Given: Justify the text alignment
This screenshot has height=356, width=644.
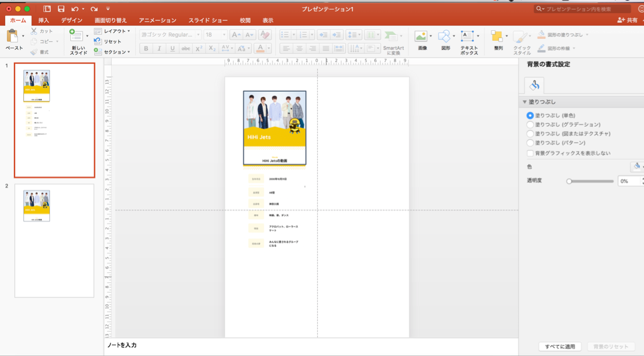Looking at the screenshot, I should tap(325, 48).
